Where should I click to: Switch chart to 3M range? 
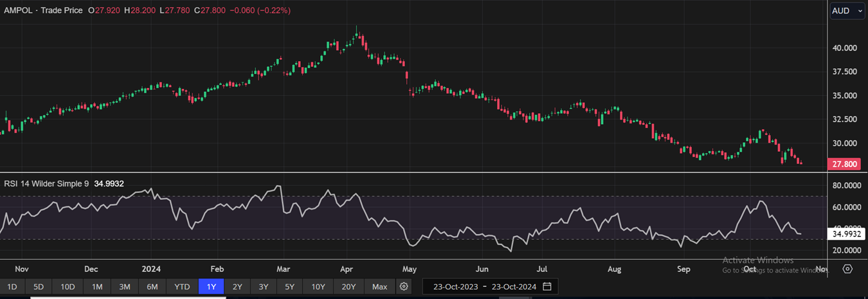coord(125,286)
